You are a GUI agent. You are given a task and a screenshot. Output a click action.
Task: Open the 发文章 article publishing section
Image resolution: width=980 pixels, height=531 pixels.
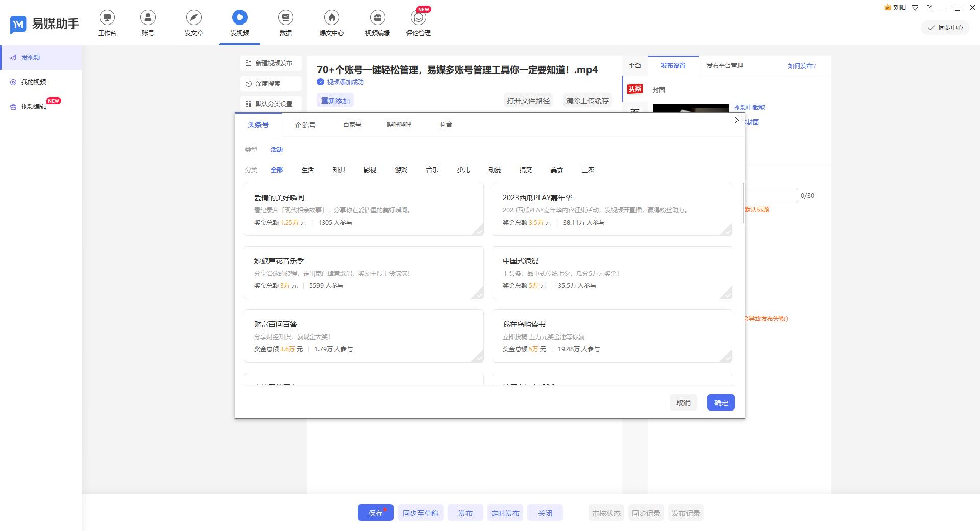tap(193, 22)
